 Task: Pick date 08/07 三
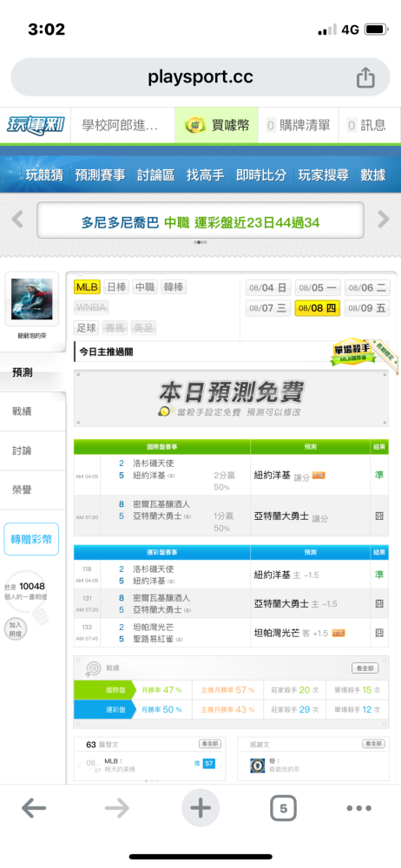pos(268,308)
